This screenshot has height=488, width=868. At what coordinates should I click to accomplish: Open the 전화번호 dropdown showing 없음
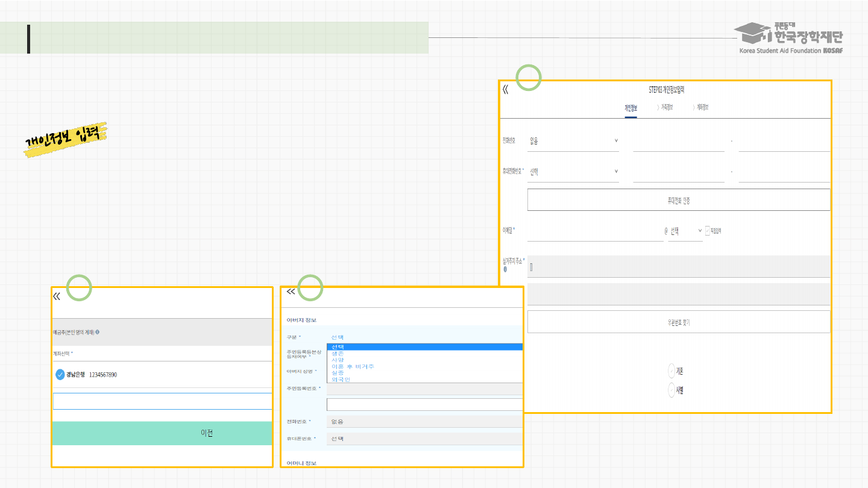tap(573, 141)
